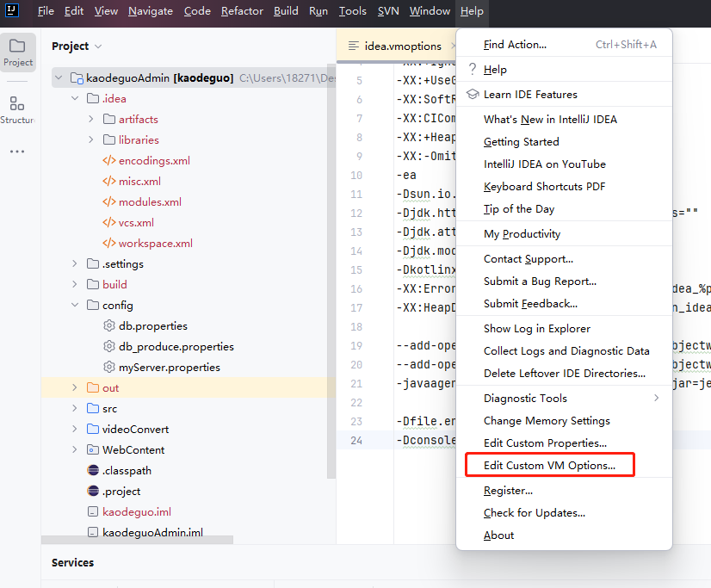
Task: Click the More tool windows ellipsis icon
Action: pos(17,152)
